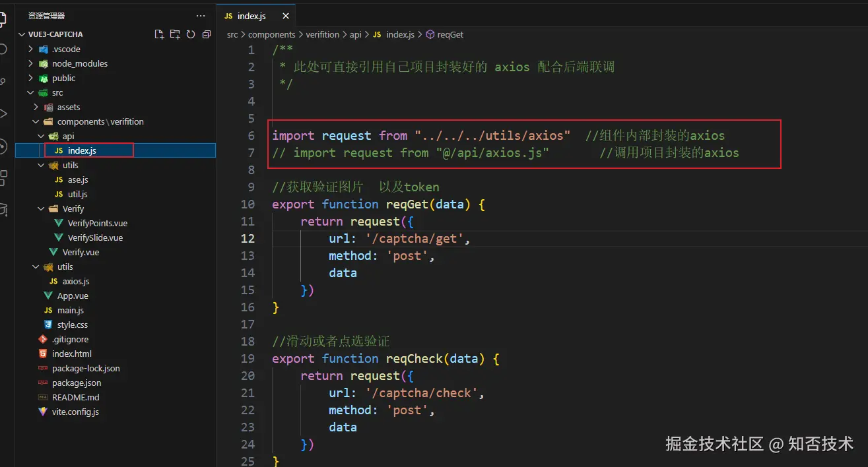The width and height of the screenshot is (868, 467).
Task: Click the 'post' method string on line 22
Action: (407, 410)
